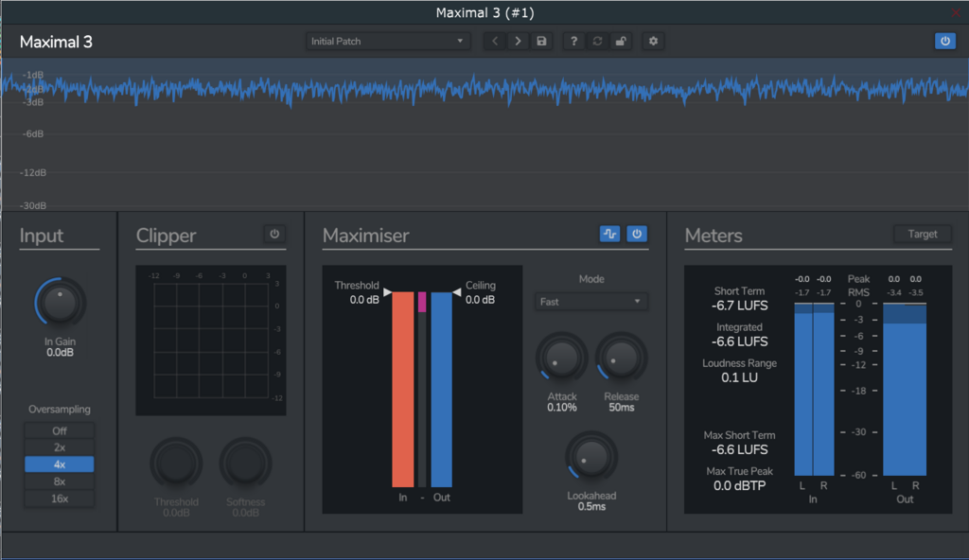Screen dimensions: 969x560
Task: Open the Initial Patch preset dropdown
Action: (388, 42)
